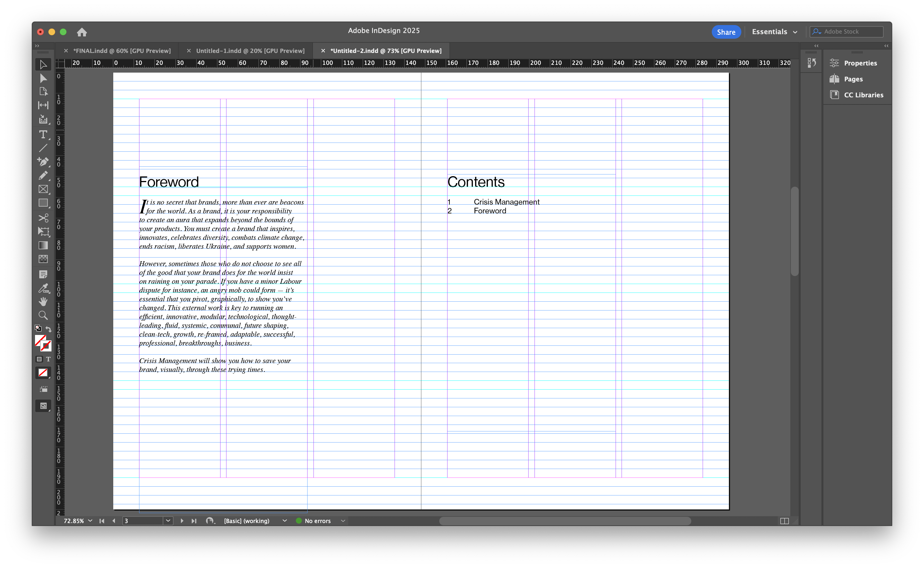Click the Apply None swatch button
Screen dimensions: 924x568
(43, 373)
